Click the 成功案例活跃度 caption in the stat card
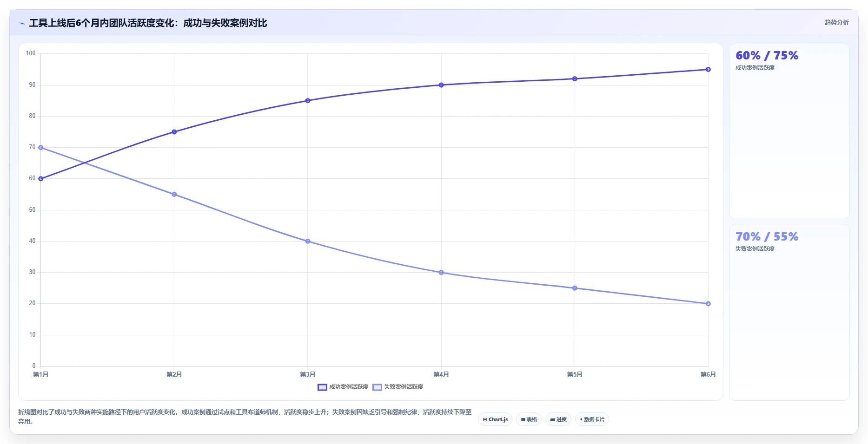 click(x=755, y=68)
